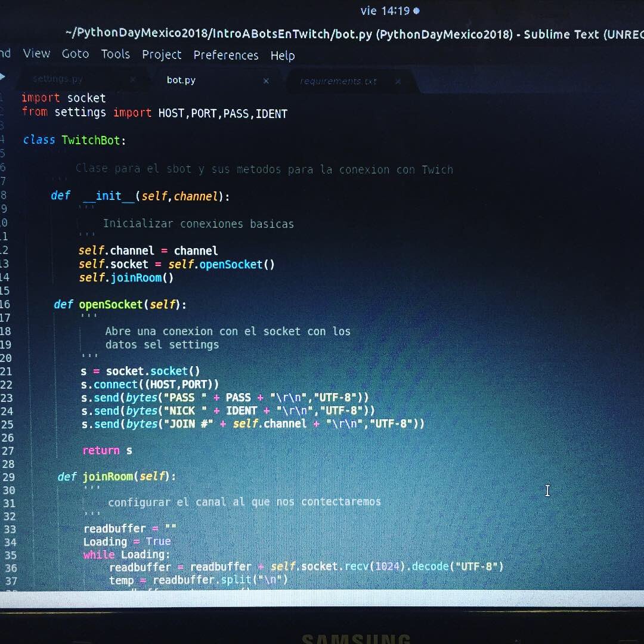The image size is (644, 644).
Task: Click the line 's.connect((HOST,PORT))'
Action: click(x=150, y=385)
